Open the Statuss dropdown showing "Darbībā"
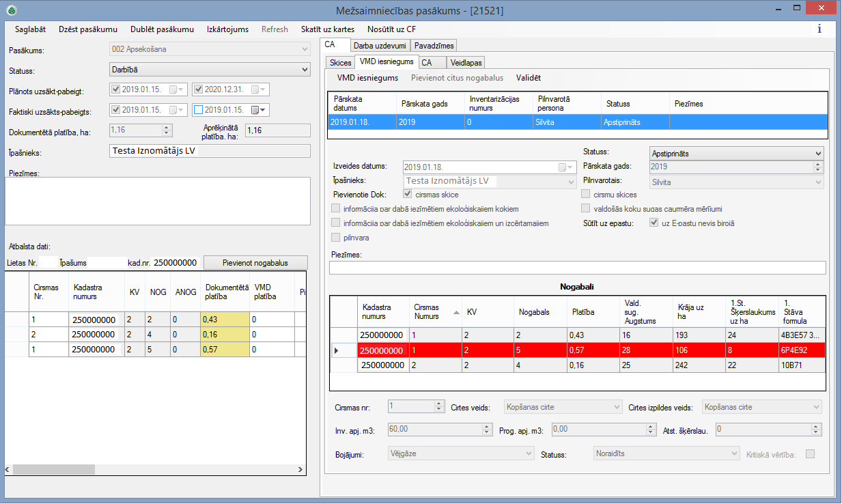Screen dimensions: 842x504 [x=304, y=70]
